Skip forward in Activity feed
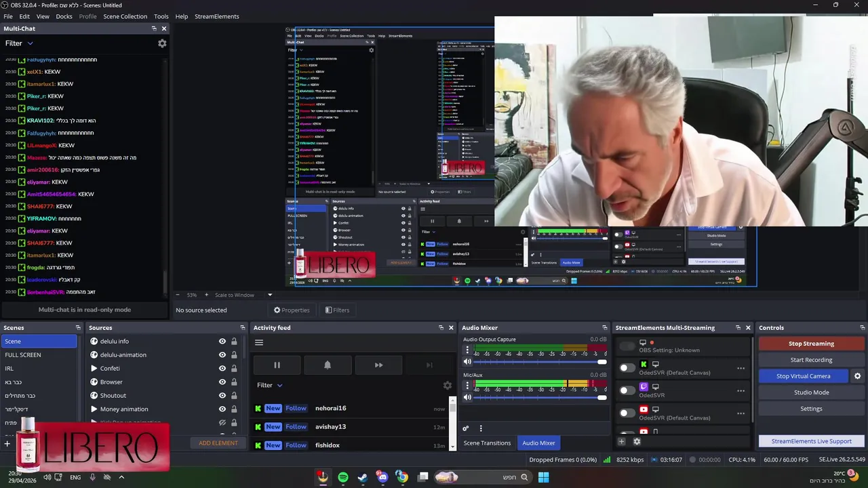The image size is (868, 488). tap(378, 365)
